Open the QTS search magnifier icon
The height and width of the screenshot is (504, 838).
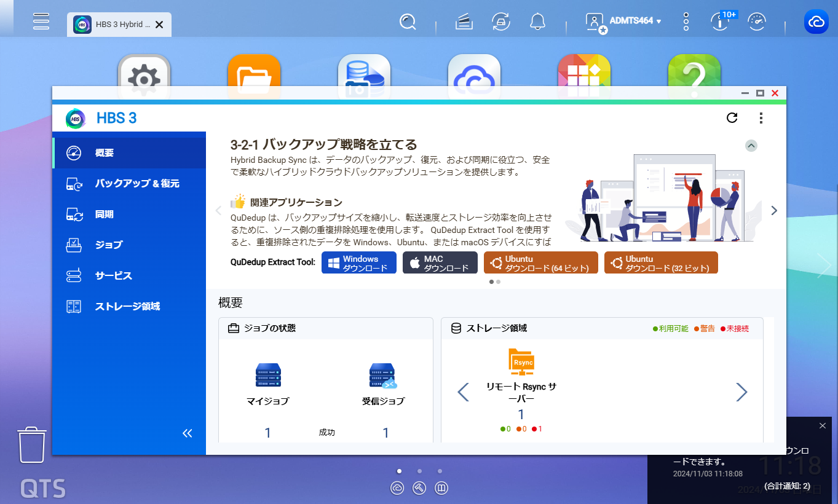coord(408,22)
